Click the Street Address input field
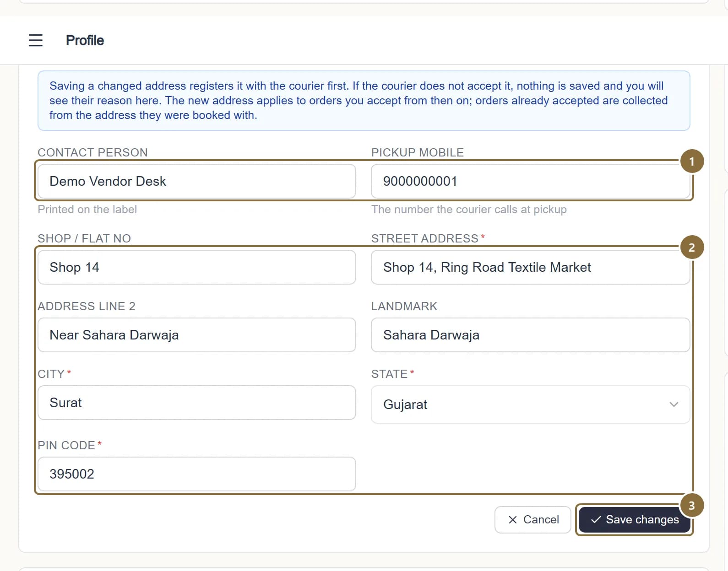 click(530, 267)
